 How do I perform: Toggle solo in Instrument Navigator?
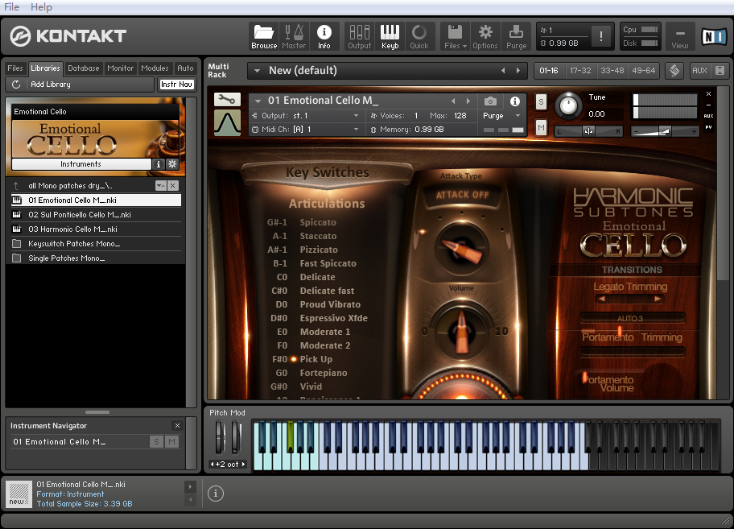pyautogui.click(x=156, y=441)
